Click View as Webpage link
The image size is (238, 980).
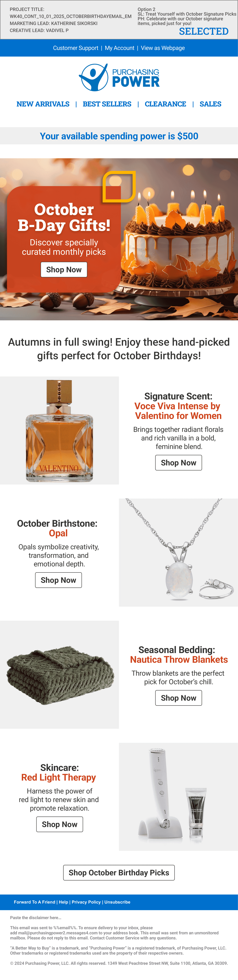[163, 48]
